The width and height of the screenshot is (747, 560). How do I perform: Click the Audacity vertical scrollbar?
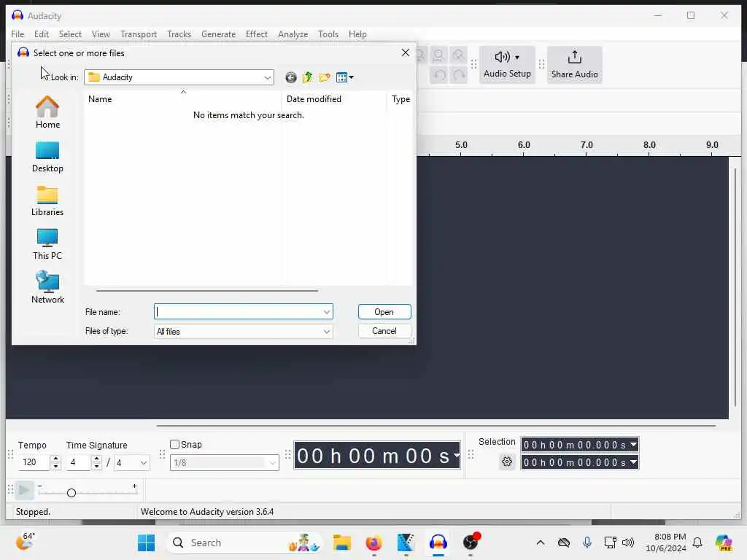735,286
